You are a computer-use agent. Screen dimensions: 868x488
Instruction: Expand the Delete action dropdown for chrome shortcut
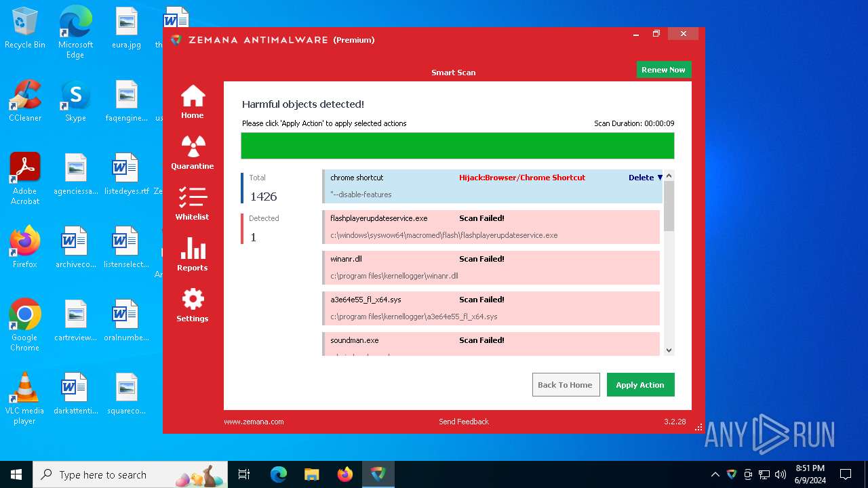646,178
